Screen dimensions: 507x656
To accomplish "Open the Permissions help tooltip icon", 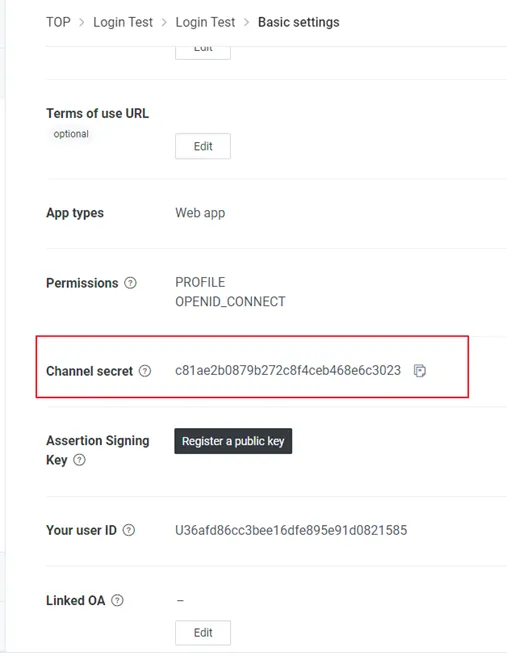I will tap(131, 283).
